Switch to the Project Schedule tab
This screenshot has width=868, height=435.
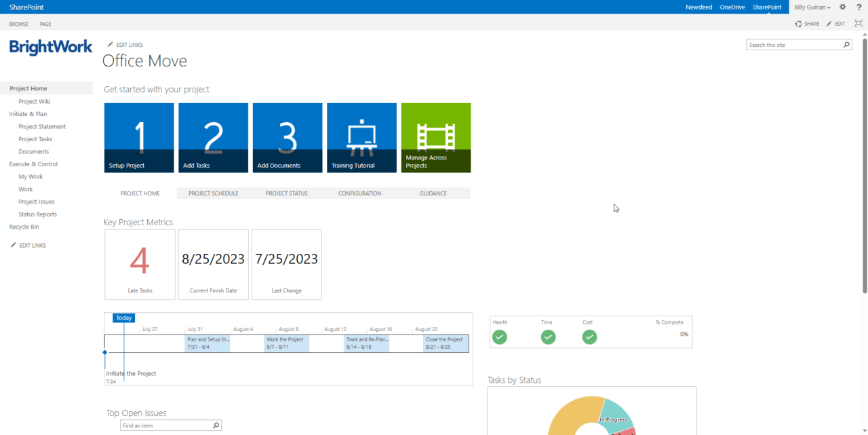pyautogui.click(x=214, y=193)
